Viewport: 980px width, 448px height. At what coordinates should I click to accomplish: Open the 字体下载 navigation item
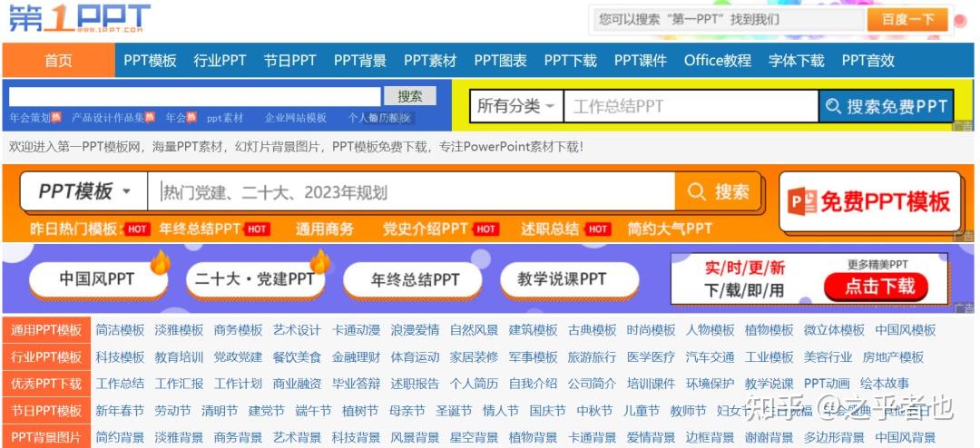click(797, 61)
